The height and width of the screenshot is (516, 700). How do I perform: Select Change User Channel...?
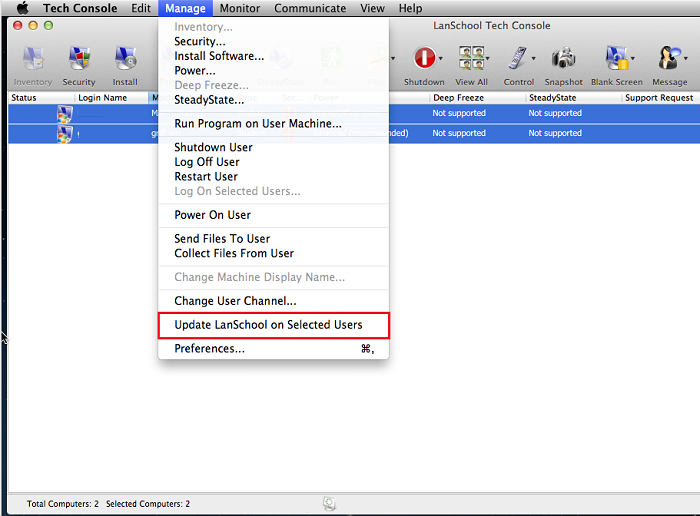pyautogui.click(x=273, y=301)
